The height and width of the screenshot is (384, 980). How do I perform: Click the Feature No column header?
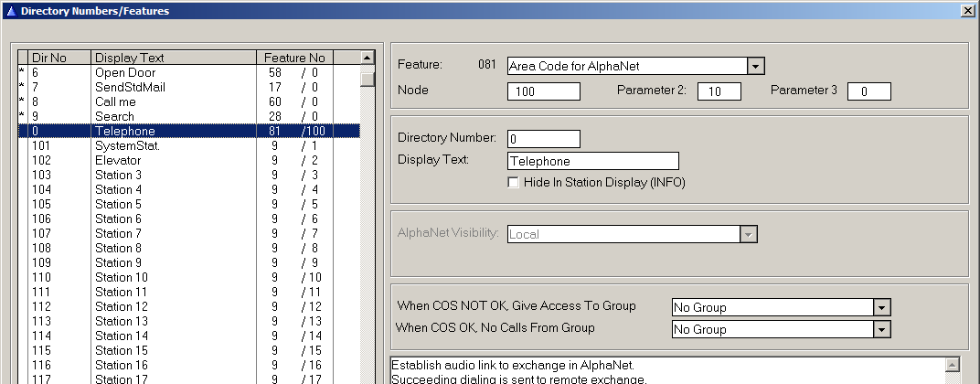293,58
